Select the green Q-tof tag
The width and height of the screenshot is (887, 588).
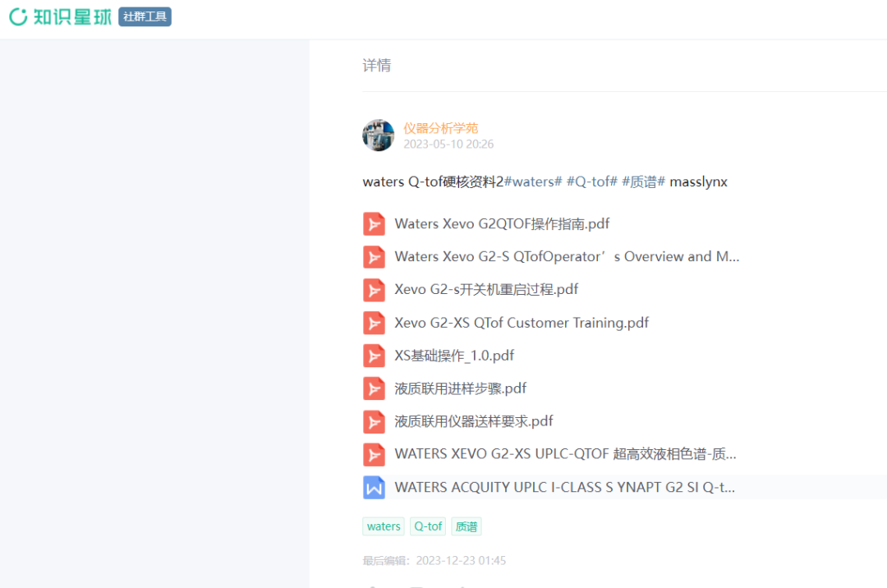pyautogui.click(x=428, y=526)
